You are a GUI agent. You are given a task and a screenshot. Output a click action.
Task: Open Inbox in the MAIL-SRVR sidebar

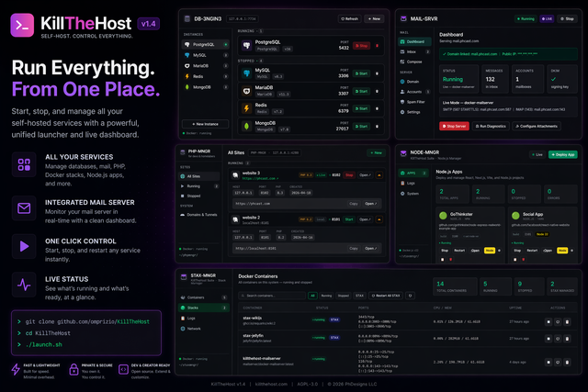pyautogui.click(x=414, y=51)
